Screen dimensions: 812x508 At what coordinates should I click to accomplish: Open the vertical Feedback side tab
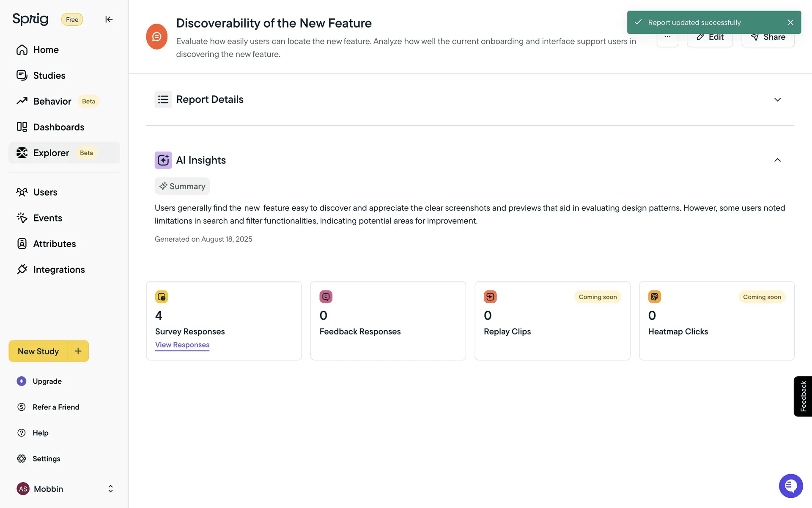803,396
